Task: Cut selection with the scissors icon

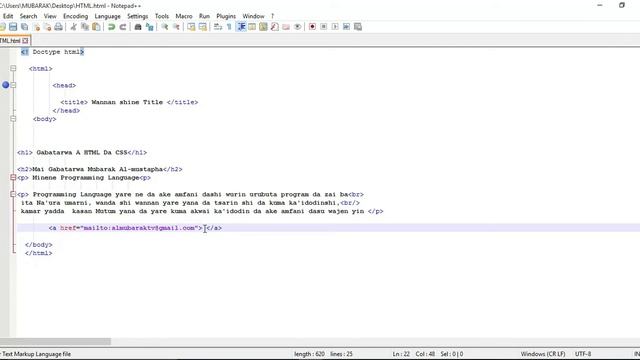Action: coord(73,27)
